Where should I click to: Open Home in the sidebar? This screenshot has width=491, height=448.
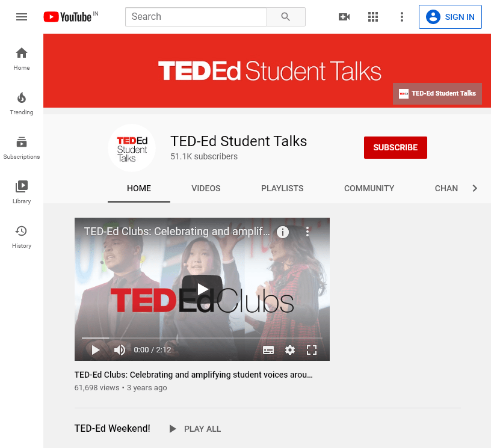tap(22, 59)
